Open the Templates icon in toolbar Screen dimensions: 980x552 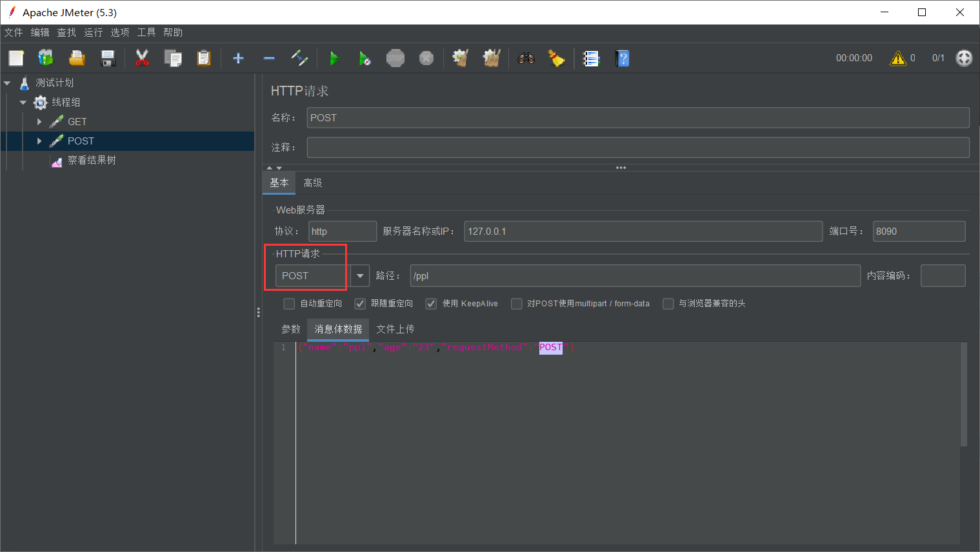[x=46, y=58]
